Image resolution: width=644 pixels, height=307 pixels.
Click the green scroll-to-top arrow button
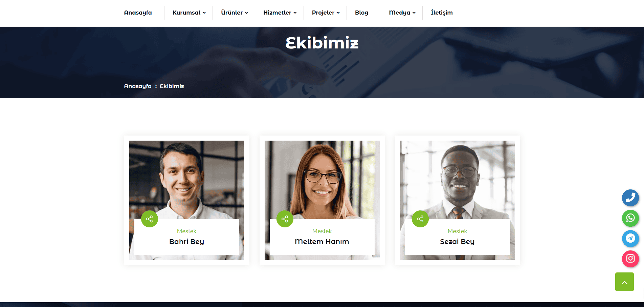coord(624,282)
